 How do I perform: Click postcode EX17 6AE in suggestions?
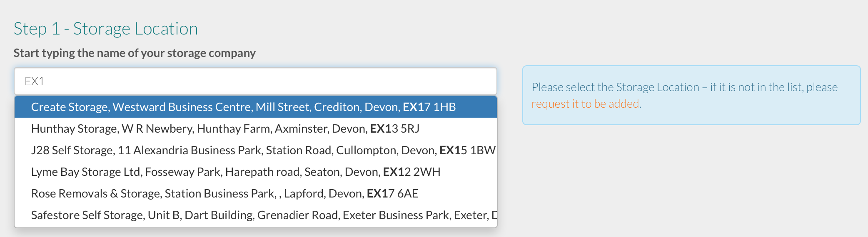pyautogui.click(x=392, y=194)
